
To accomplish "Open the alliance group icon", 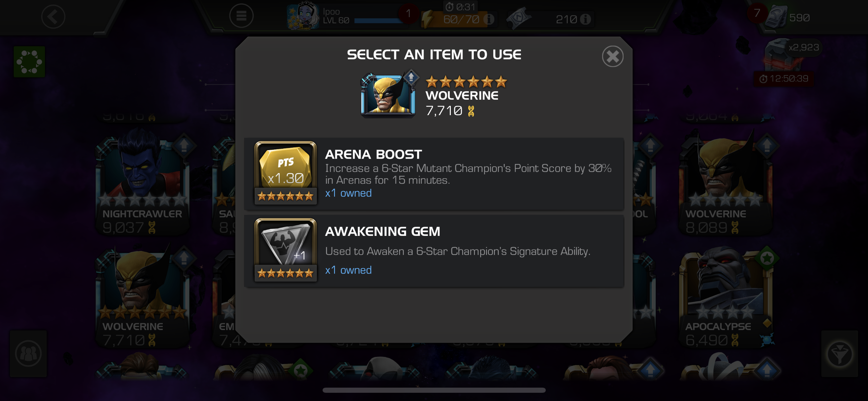I will pyautogui.click(x=28, y=354).
